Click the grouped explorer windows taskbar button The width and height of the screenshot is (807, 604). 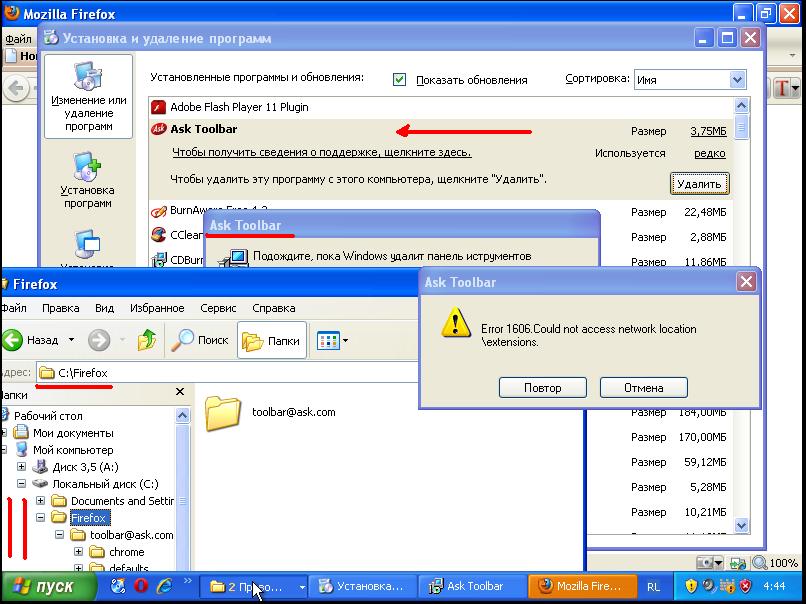(x=253, y=587)
